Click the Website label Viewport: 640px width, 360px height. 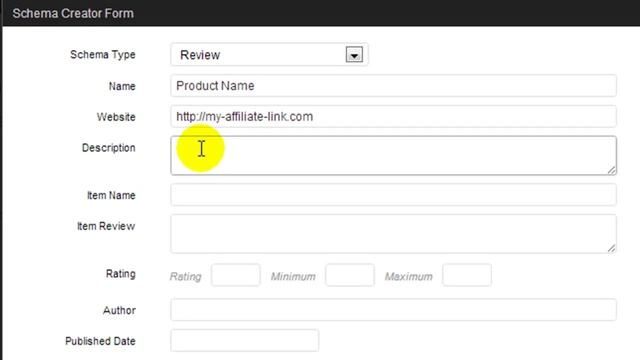tap(116, 117)
